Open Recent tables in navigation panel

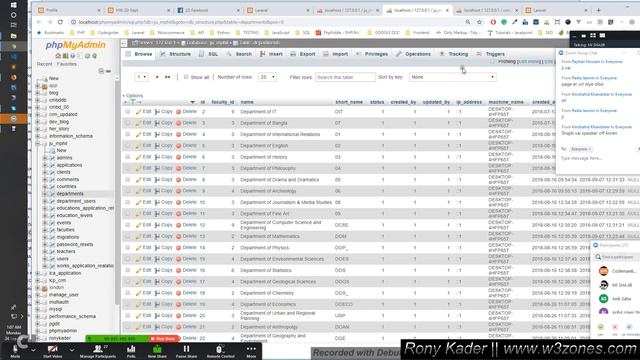[44, 64]
